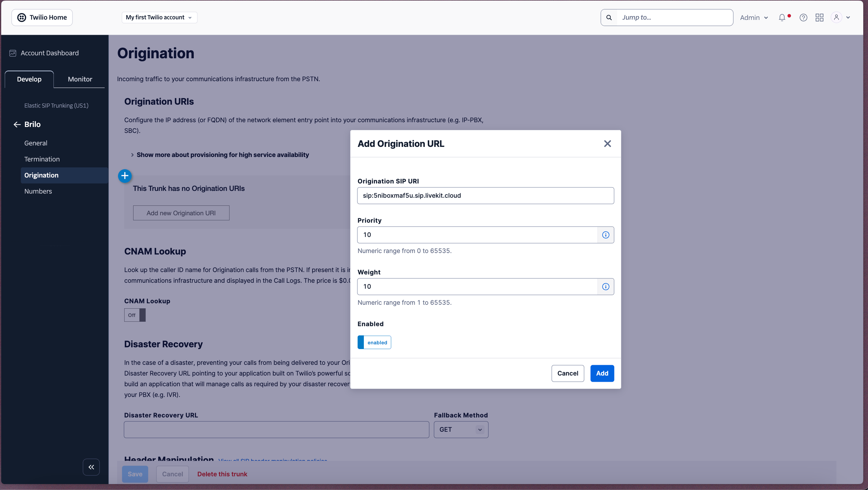Click the bottom bar Cancel button
868x490 pixels.
(x=172, y=474)
